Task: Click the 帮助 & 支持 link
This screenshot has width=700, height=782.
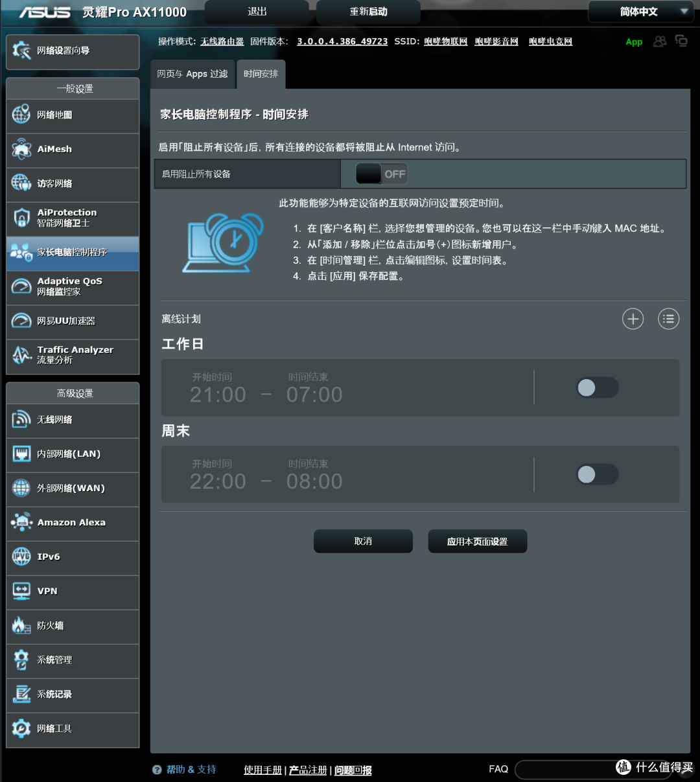Action: pos(191,770)
